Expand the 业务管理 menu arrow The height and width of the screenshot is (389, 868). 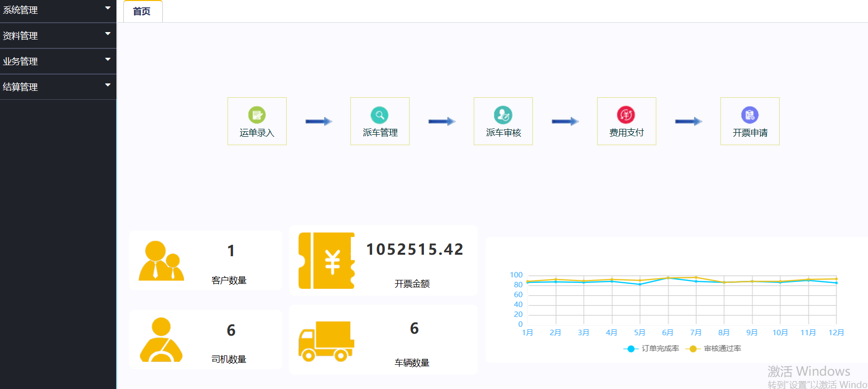tap(108, 59)
